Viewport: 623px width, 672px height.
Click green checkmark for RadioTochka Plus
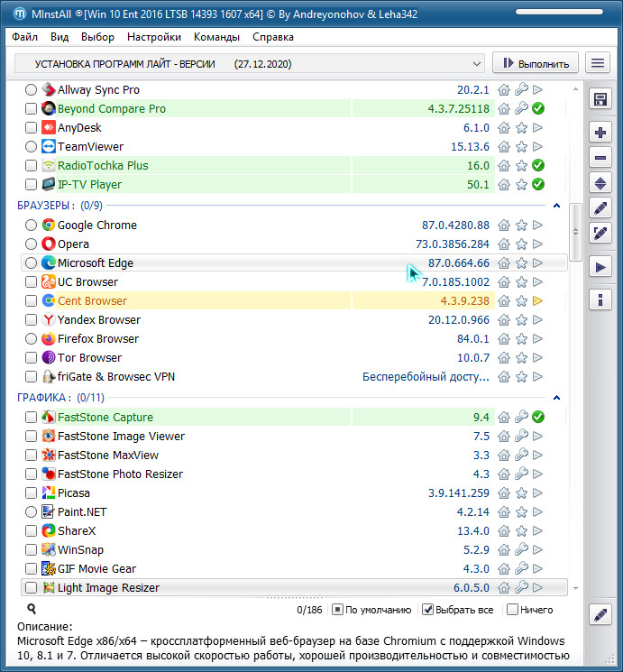538,165
